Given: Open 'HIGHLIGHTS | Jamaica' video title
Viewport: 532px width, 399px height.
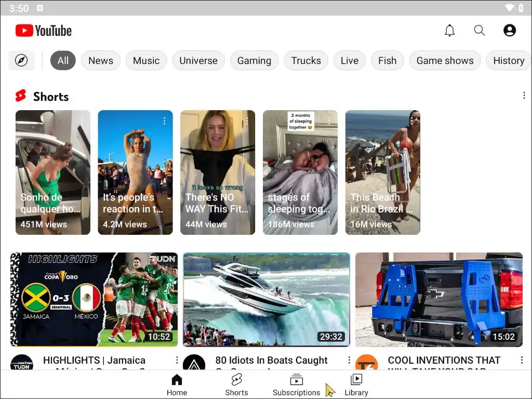Looking at the screenshot, I should [95, 361].
